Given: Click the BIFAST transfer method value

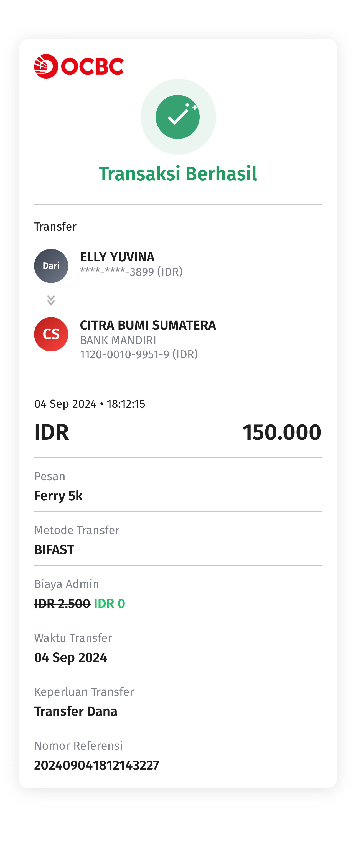Looking at the screenshot, I should tap(54, 550).
